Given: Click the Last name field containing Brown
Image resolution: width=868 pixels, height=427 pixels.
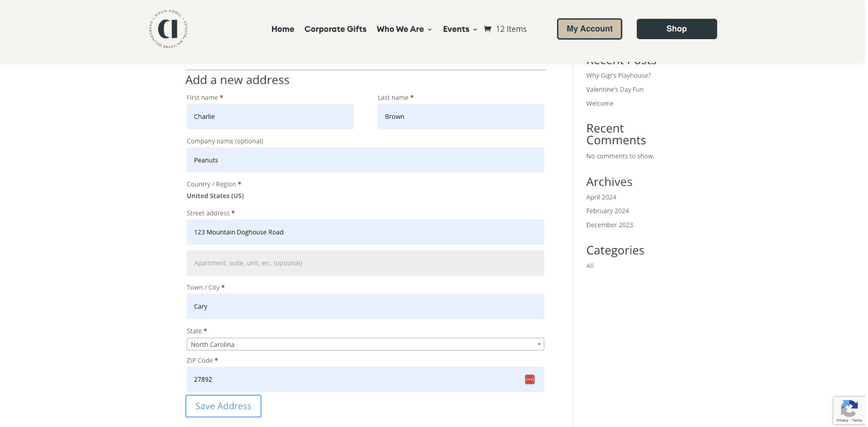Looking at the screenshot, I should click(x=461, y=117).
